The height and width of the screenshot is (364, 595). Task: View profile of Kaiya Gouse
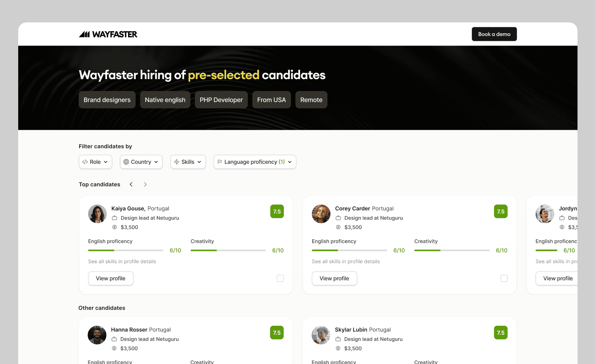click(x=111, y=278)
